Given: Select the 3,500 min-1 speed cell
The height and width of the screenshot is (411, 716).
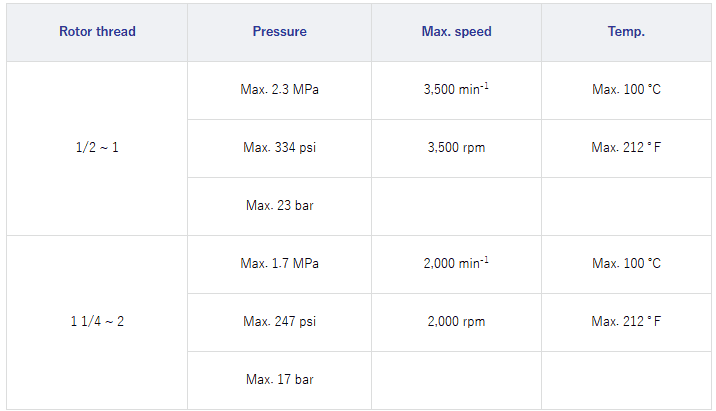Looking at the screenshot, I should 456,90.
